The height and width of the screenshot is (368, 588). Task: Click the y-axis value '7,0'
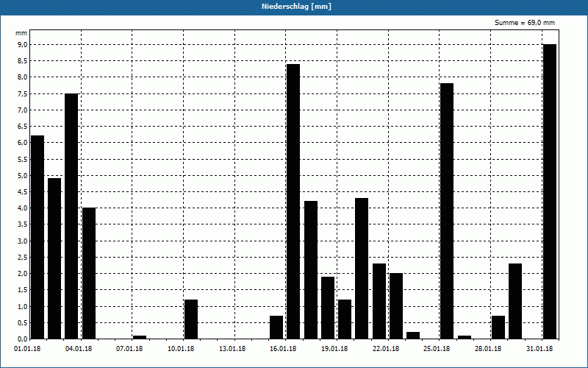point(23,110)
